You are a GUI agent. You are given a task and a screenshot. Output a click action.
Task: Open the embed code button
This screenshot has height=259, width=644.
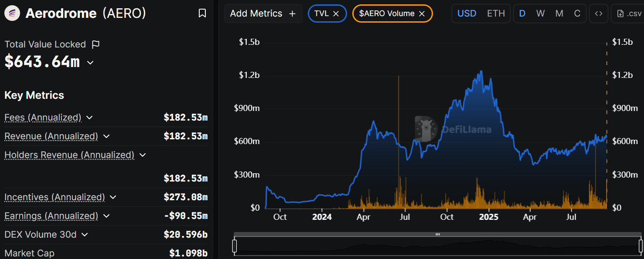[x=599, y=13]
